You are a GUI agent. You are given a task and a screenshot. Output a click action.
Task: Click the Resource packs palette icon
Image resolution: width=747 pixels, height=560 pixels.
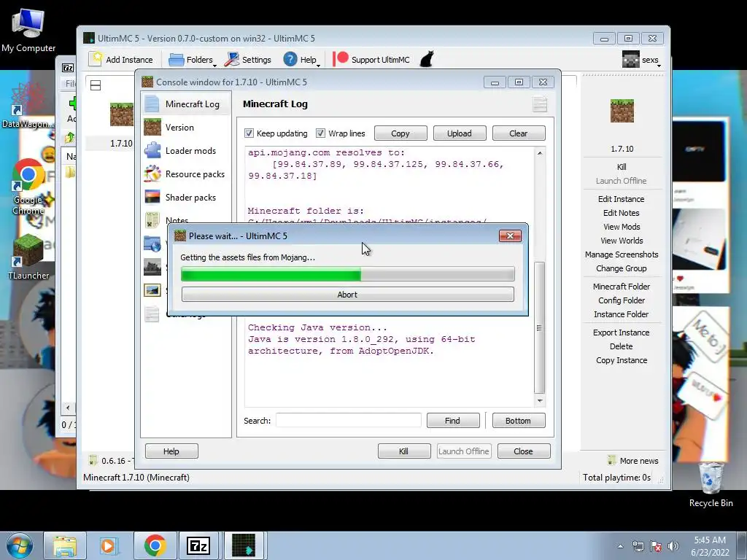coord(152,174)
